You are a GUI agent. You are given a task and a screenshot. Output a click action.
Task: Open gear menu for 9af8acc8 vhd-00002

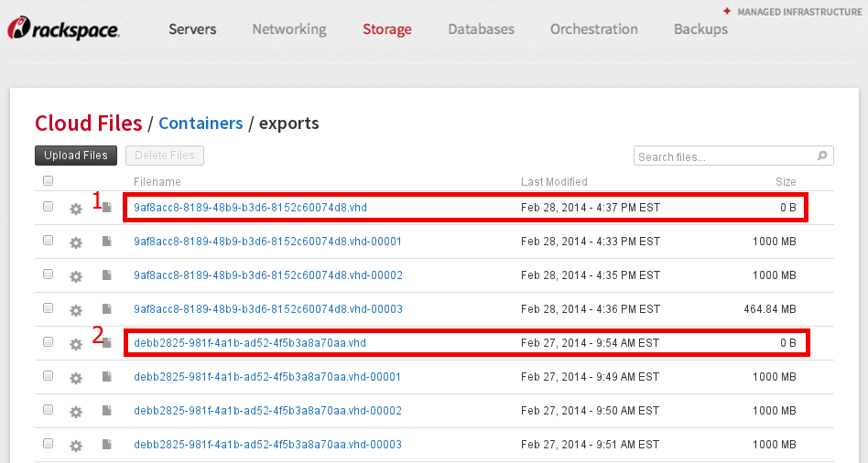76,276
